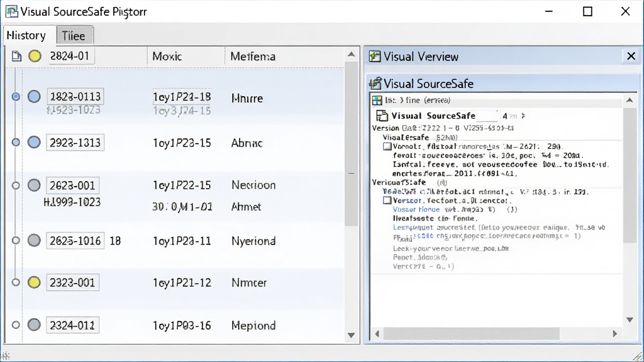Sort by the Metfema column header
The width and height of the screenshot is (644, 362).
pyautogui.click(x=253, y=56)
